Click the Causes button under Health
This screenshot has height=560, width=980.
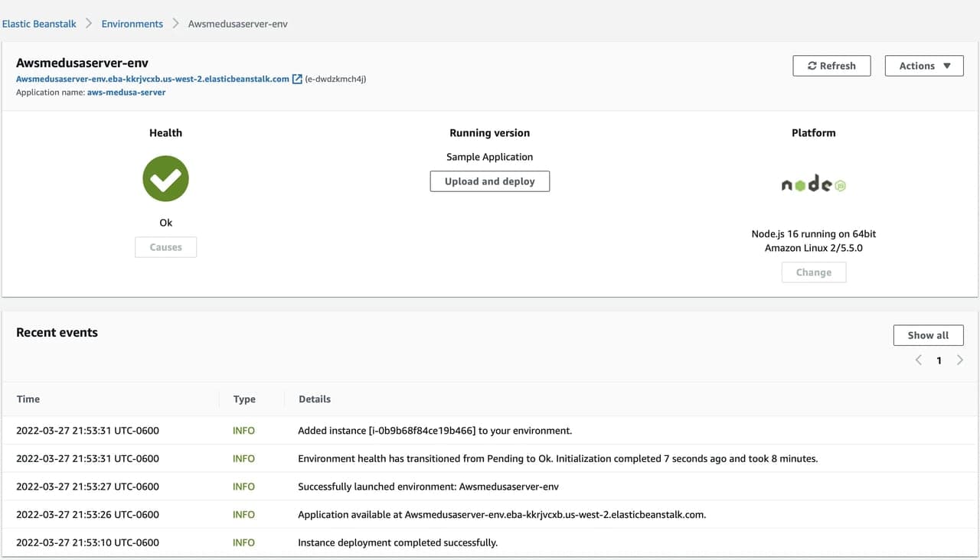[x=165, y=247]
